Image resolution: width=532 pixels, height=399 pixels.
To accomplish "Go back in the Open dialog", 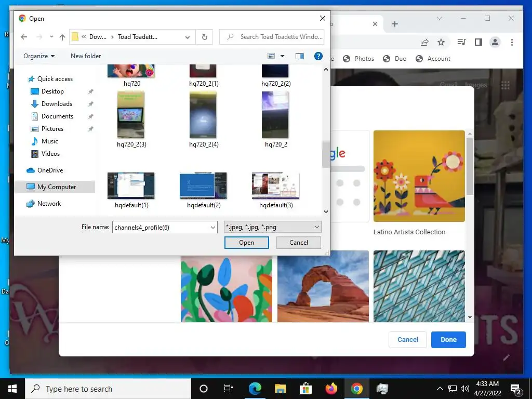I will click(24, 37).
